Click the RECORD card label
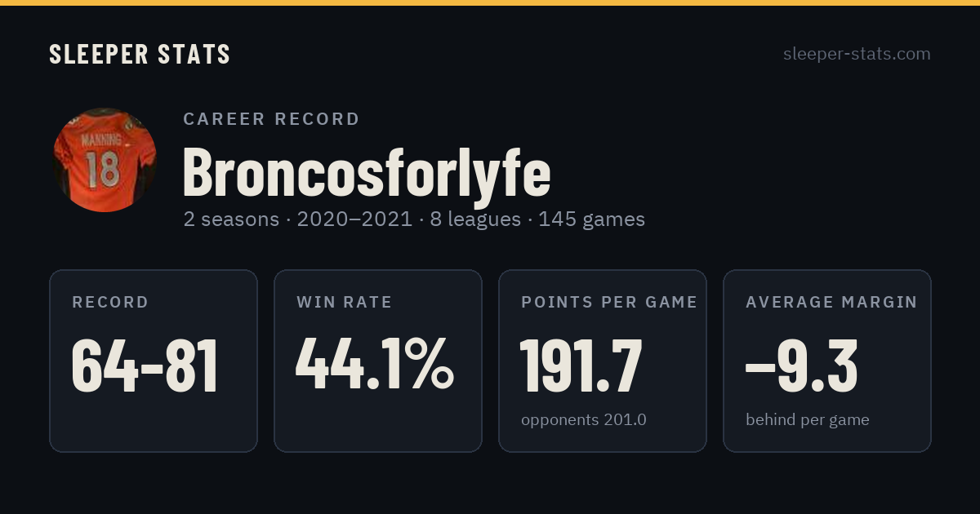This screenshot has width=980, height=514. pos(110,302)
